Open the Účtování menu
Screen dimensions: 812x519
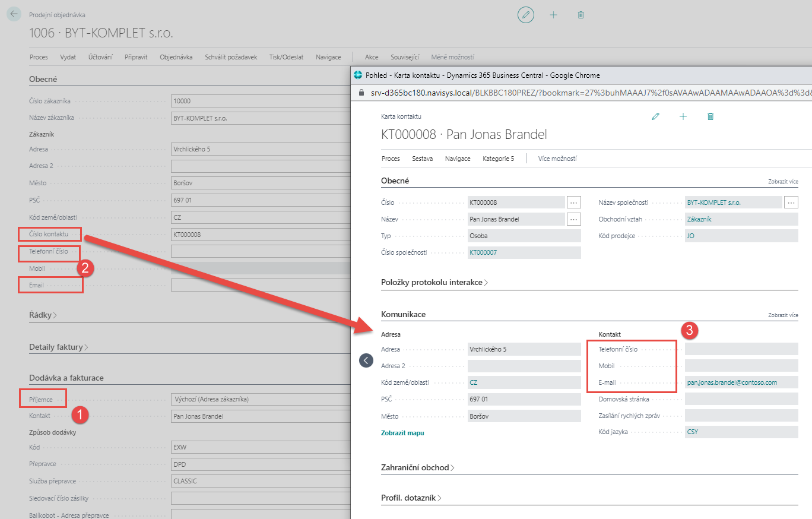pyautogui.click(x=100, y=58)
